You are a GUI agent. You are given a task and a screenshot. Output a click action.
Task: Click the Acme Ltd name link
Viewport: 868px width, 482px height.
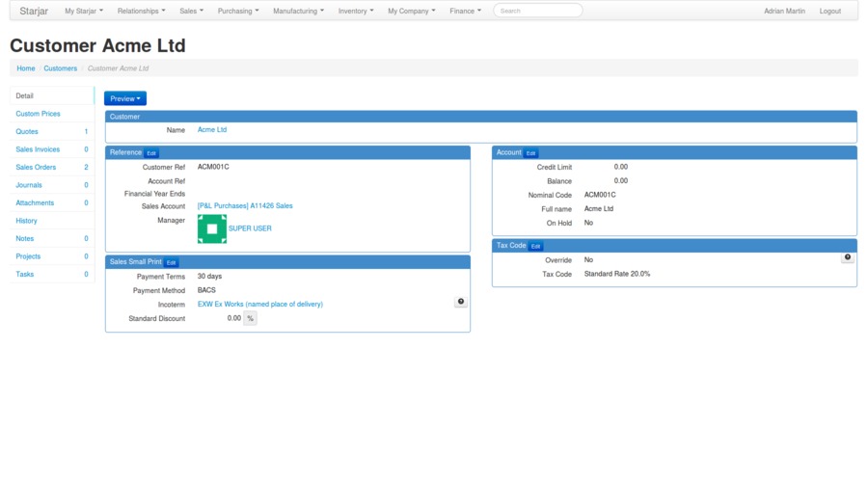(212, 129)
